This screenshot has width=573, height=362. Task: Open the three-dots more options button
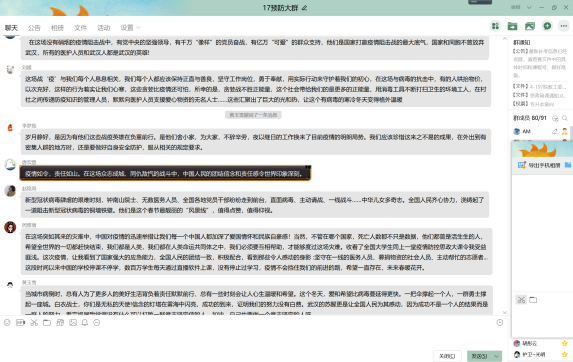tap(564, 26)
